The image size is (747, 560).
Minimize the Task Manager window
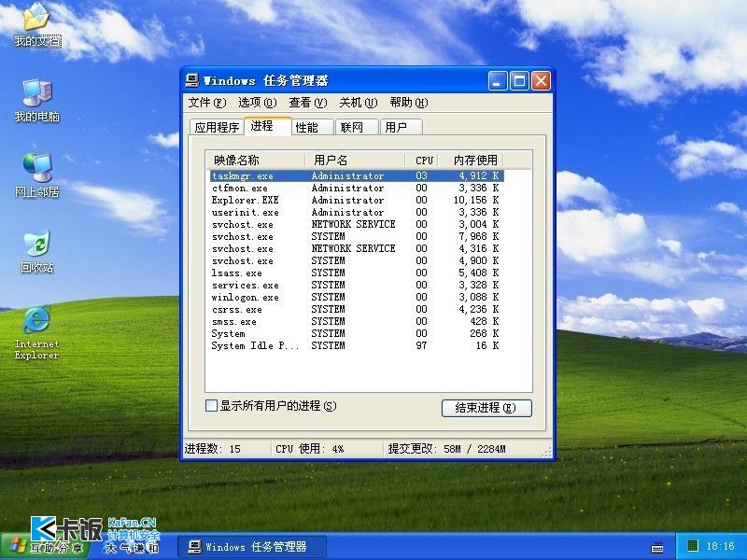[x=498, y=81]
